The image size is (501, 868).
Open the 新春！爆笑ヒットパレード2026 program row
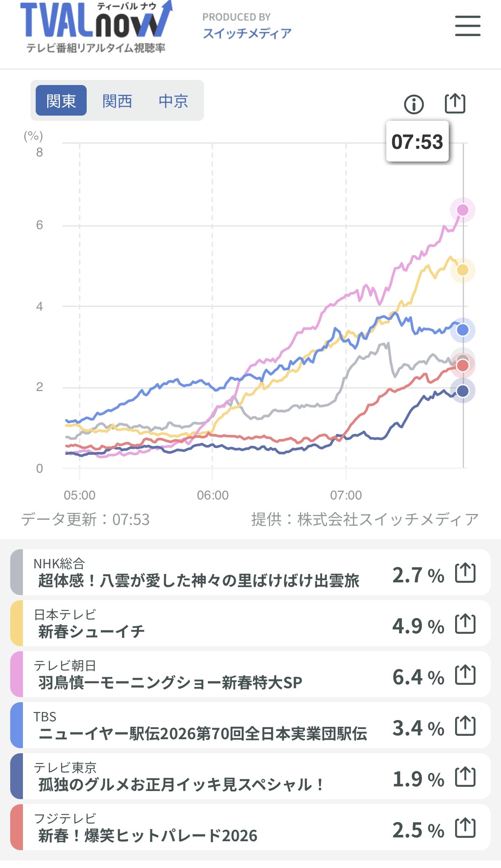200,828
